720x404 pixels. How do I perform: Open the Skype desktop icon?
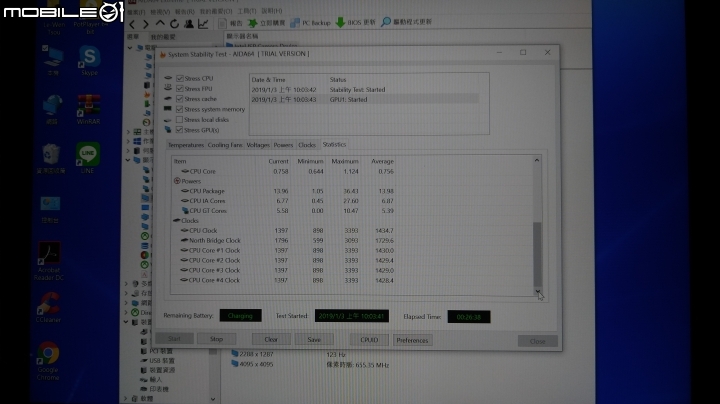pos(90,61)
